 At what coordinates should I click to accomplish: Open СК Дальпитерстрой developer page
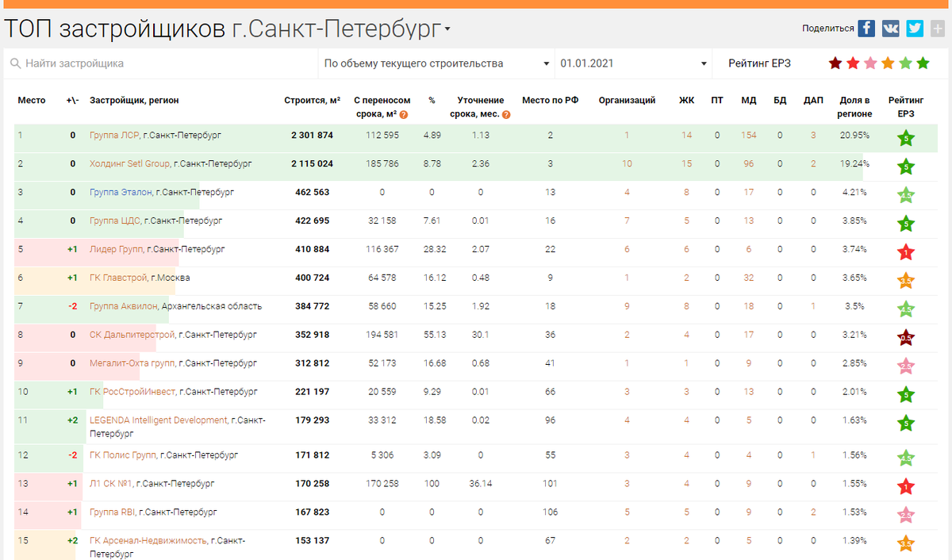pos(132,336)
